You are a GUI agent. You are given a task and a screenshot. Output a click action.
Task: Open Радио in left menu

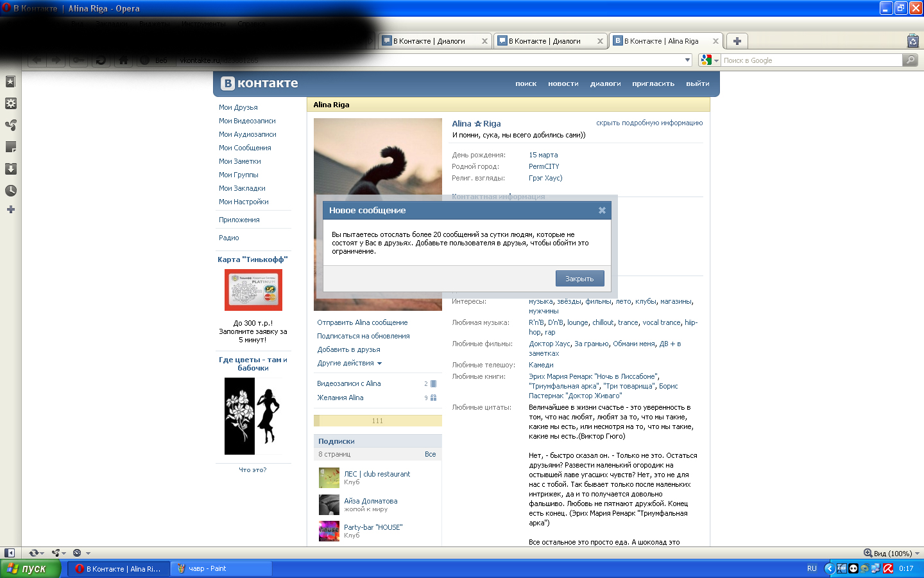click(x=228, y=238)
